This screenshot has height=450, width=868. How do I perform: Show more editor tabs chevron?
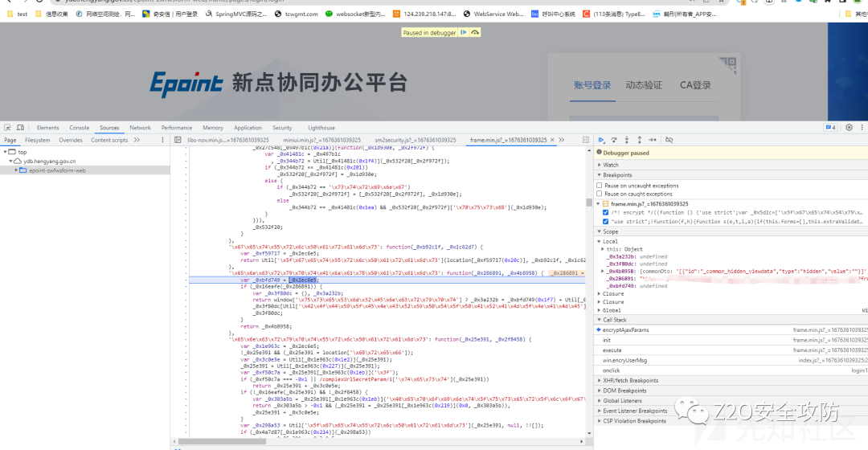tap(561, 140)
